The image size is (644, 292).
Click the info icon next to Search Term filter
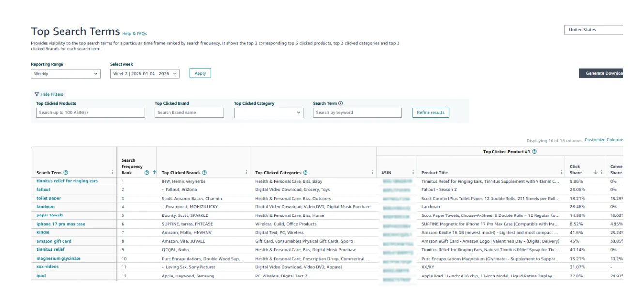click(341, 103)
